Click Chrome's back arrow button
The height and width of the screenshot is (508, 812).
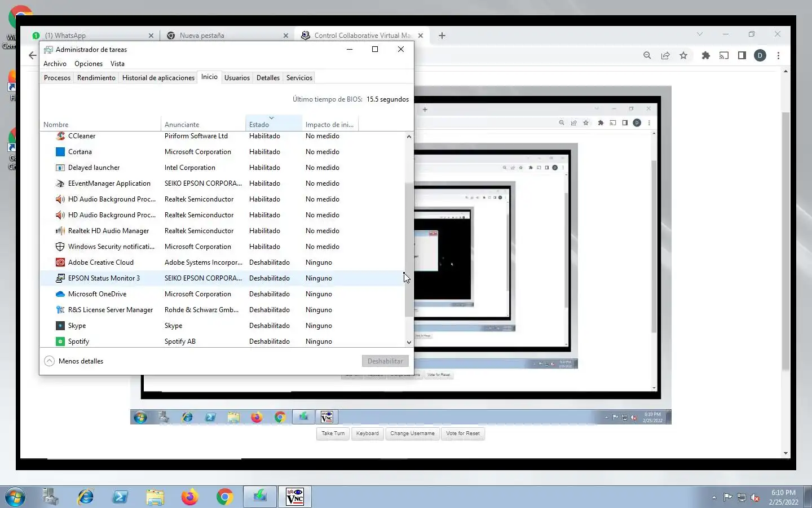click(x=32, y=55)
